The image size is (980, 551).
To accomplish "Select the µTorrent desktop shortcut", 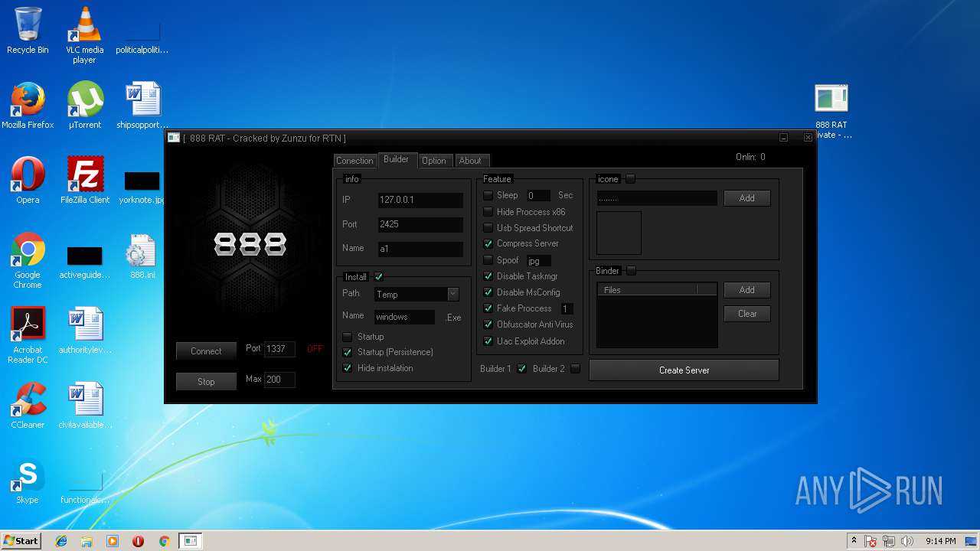I will tap(84, 106).
